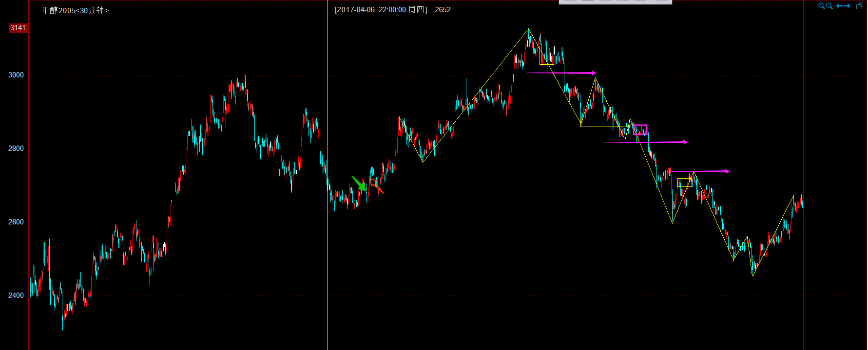The image size is (868, 350).
Task: Click the 3000 price axis label
Action: click(16, 75)
